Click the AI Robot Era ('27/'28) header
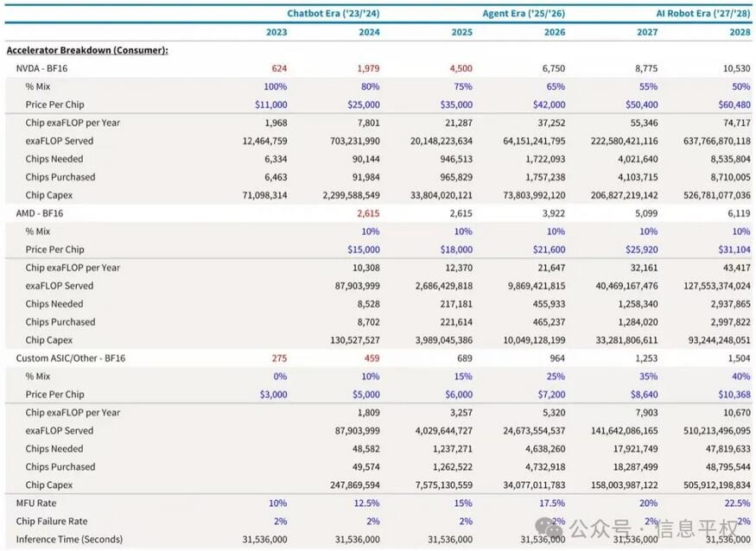The width and height of the screenshot is (756, 551). (700, 13)
